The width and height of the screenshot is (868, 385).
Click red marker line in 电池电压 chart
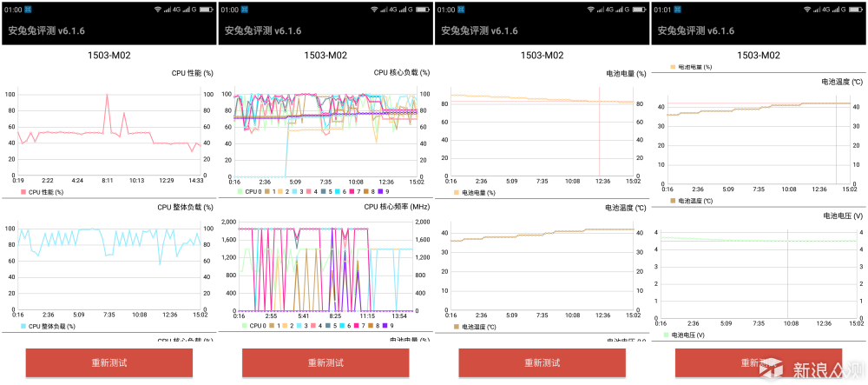788,275
